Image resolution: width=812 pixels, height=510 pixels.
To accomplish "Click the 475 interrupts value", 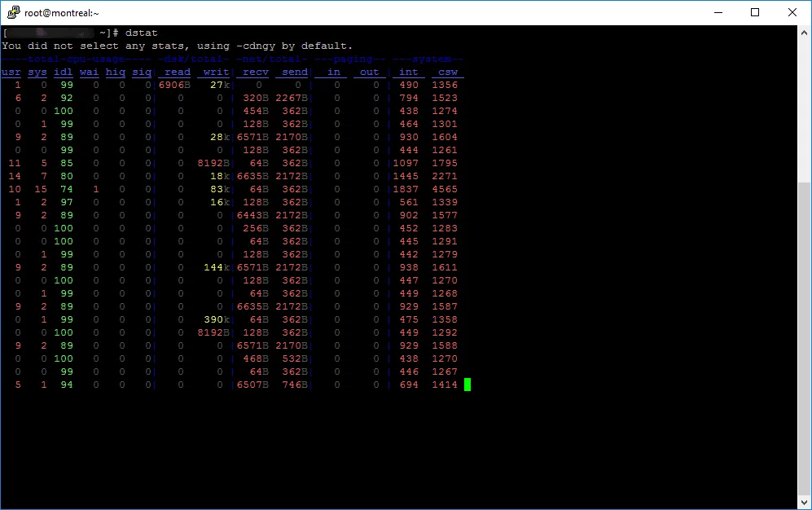I will pos(409,319).
